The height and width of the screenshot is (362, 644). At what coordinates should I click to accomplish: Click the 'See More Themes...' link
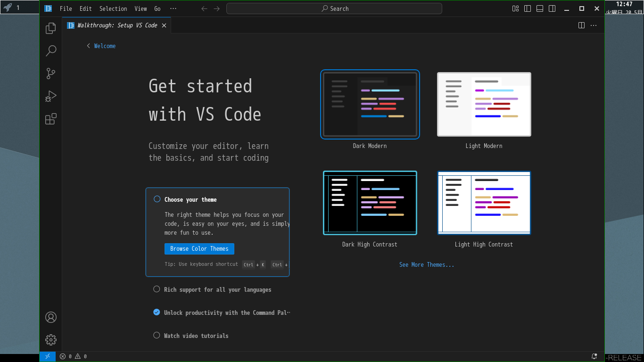(427, 265)
